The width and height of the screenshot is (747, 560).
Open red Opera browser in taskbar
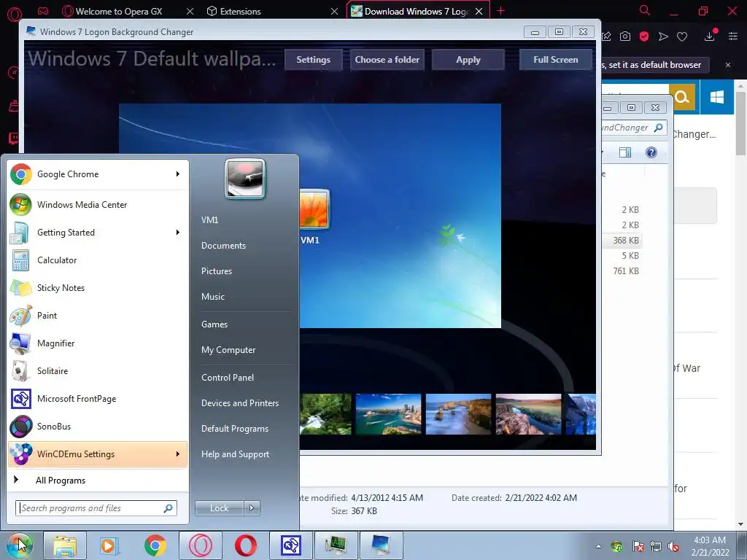point(246,545)
